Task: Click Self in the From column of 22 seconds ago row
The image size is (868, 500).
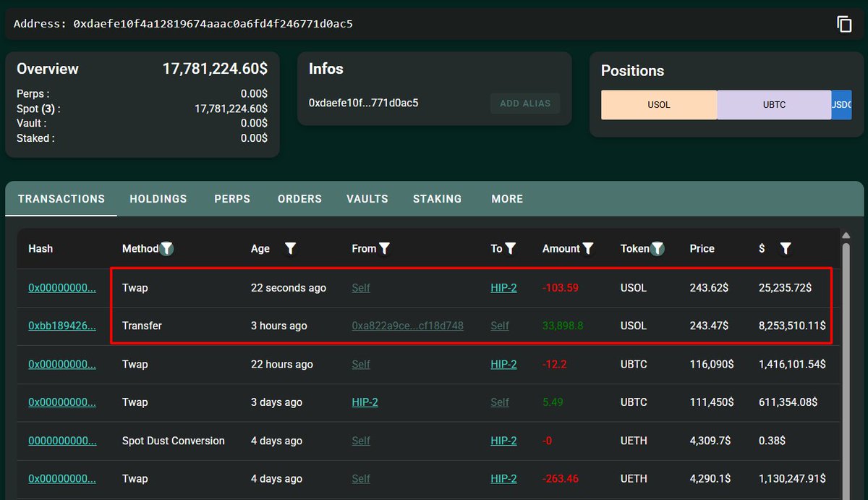Action: (361, 287)
